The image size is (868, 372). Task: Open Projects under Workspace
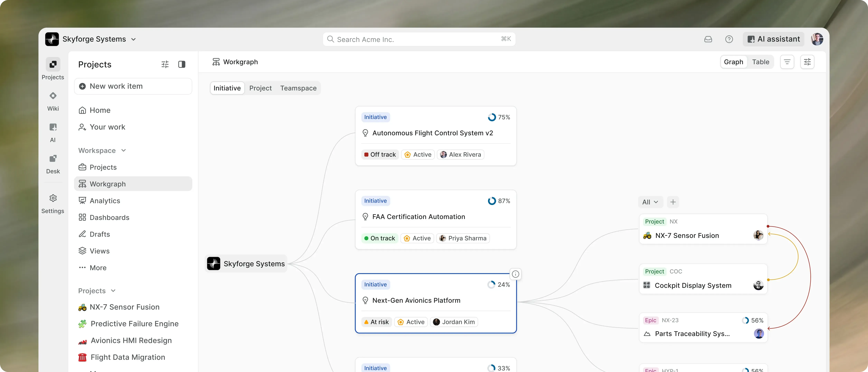(x=133, y=167)
